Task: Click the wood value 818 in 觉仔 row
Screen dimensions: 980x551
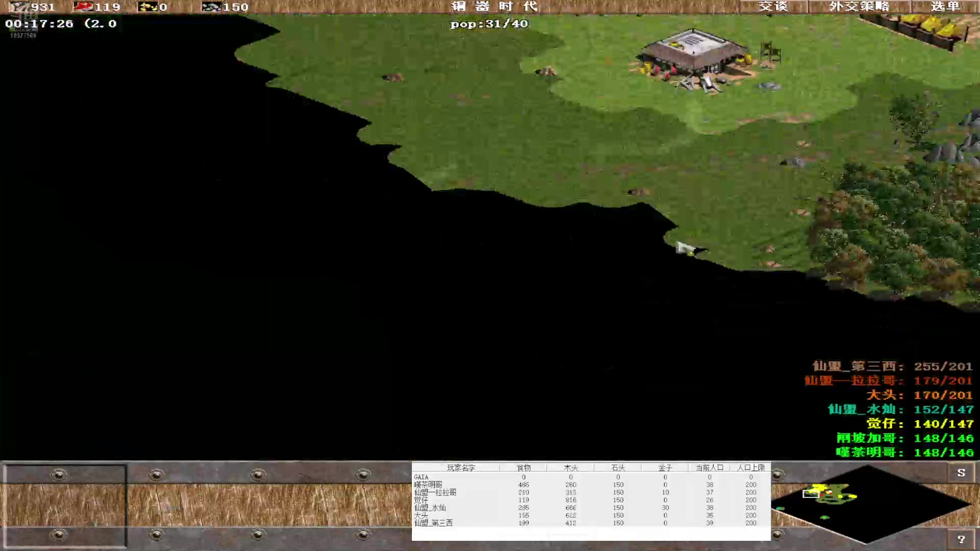Action: click(571, 500)
